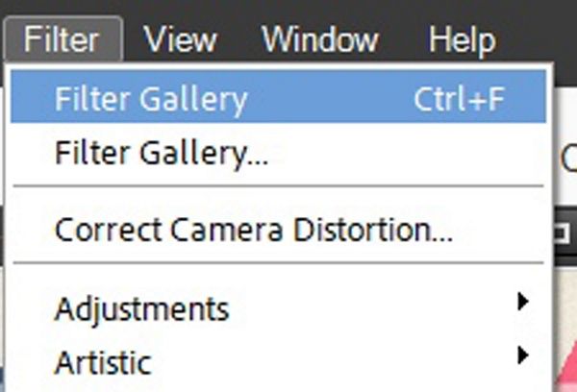Open the Help menu
The width and height of the screenshot is (577, 392).
462,39
